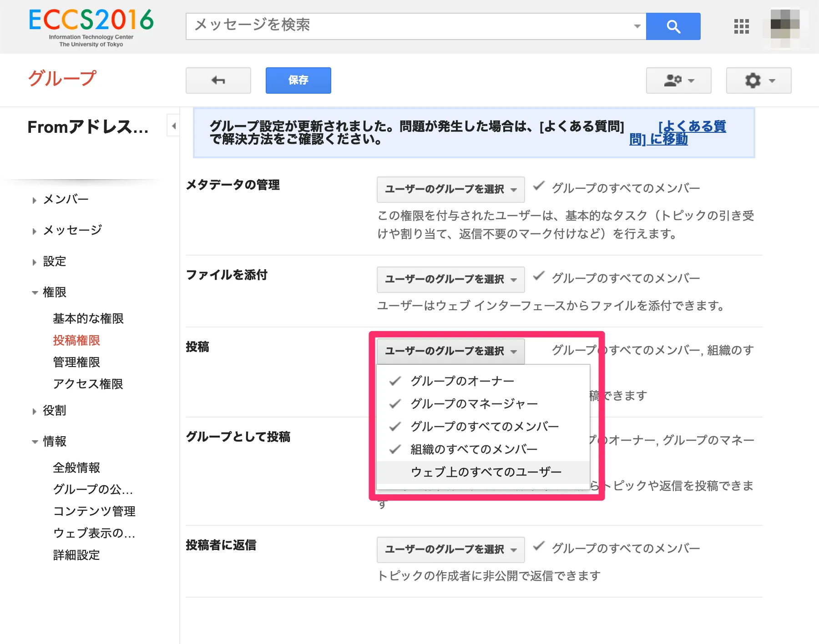Click the メッセージを検索 search field
The height and width of the screenshot is (644, 819).
(x=409, y=25)
